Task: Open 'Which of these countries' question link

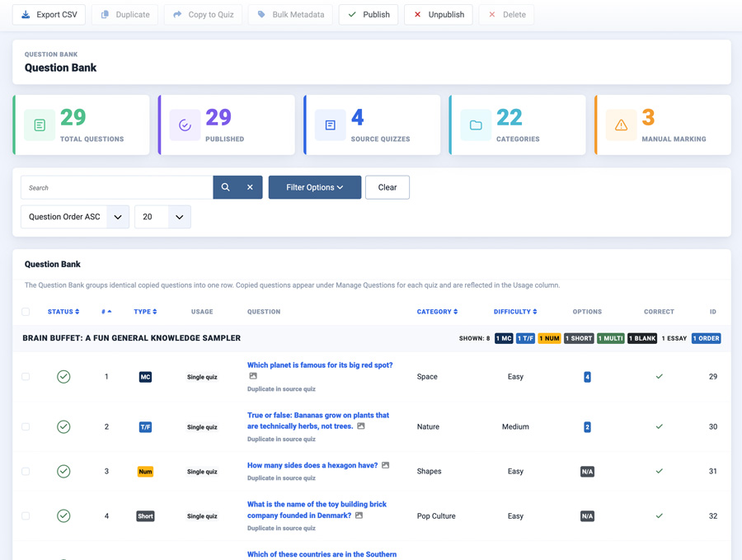Action: (322, 554)
